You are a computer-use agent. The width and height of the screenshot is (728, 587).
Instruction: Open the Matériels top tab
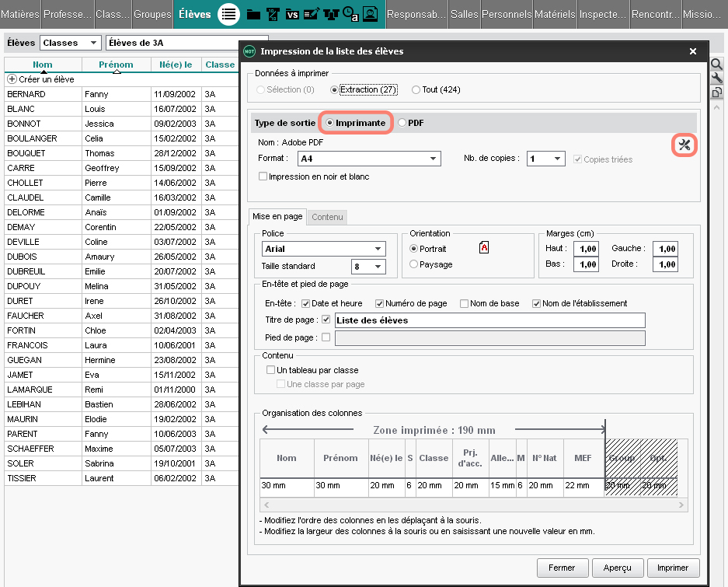click(x=555, y=15)
